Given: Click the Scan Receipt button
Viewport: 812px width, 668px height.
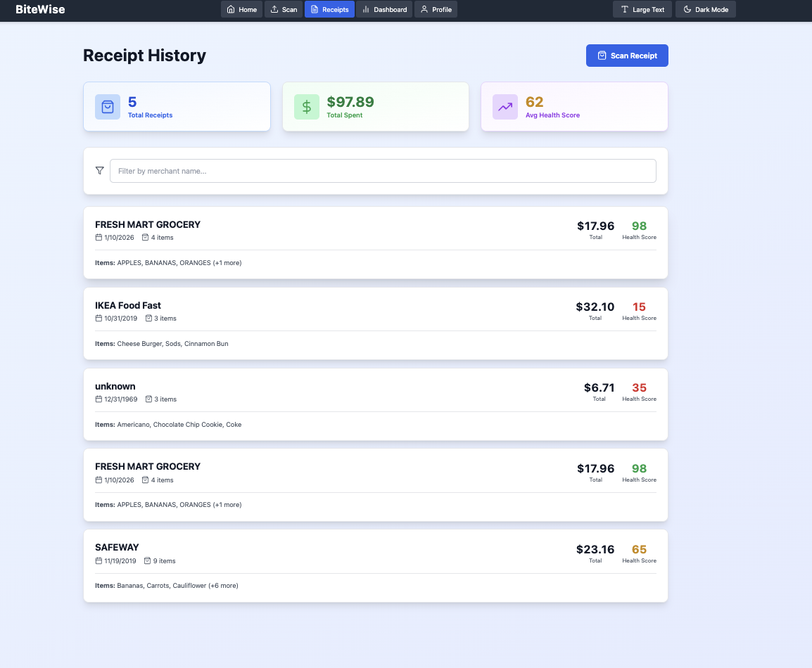Looking at the screenshot, I should [627, 56].
